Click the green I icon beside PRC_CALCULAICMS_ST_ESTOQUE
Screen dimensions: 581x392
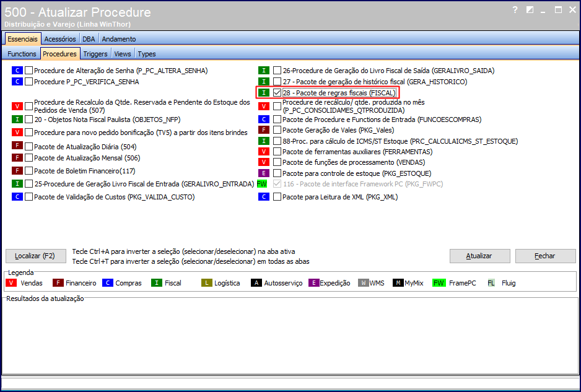(x=264, y=141)
